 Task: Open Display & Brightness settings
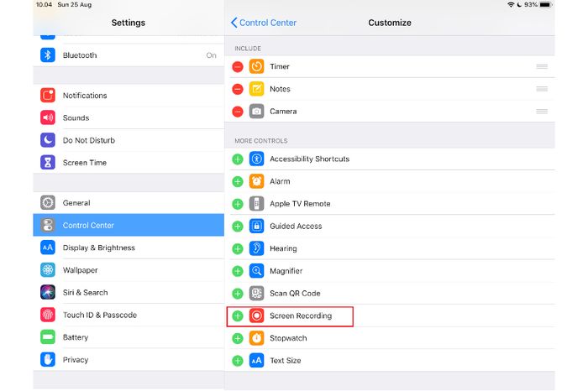click(129, 248)
